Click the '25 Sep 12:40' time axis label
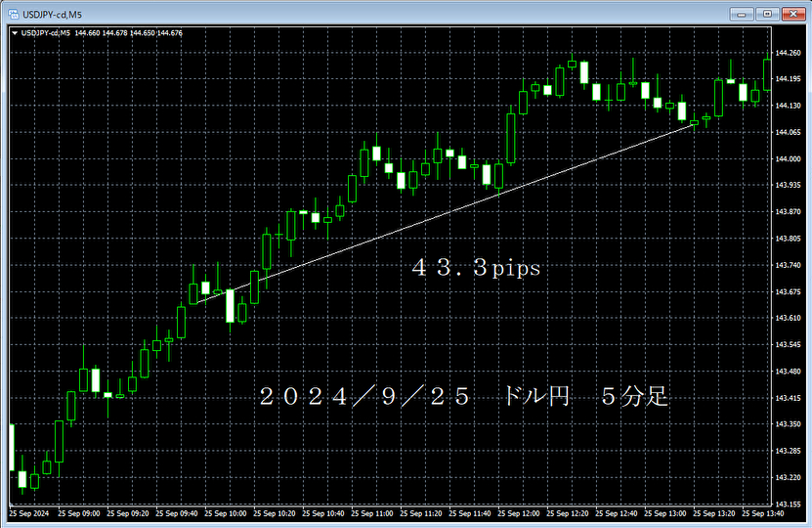Screen dimensions: 812x528 click(617, 513)
